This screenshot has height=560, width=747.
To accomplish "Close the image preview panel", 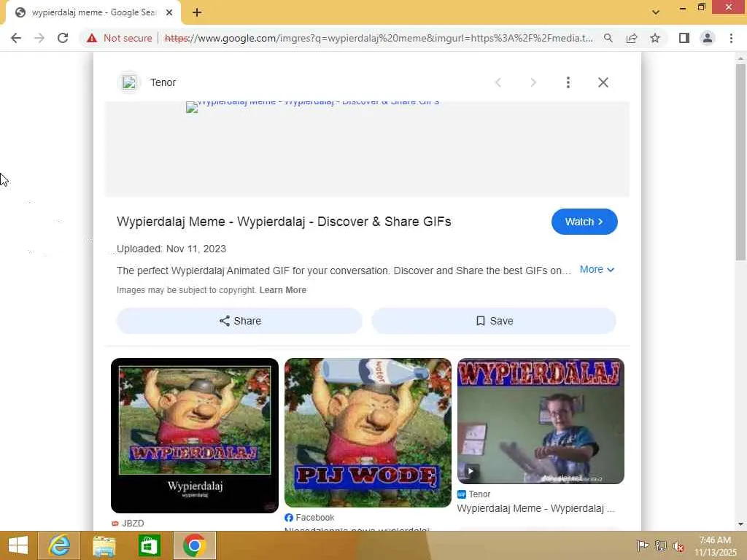I will (x=603, y=82).
